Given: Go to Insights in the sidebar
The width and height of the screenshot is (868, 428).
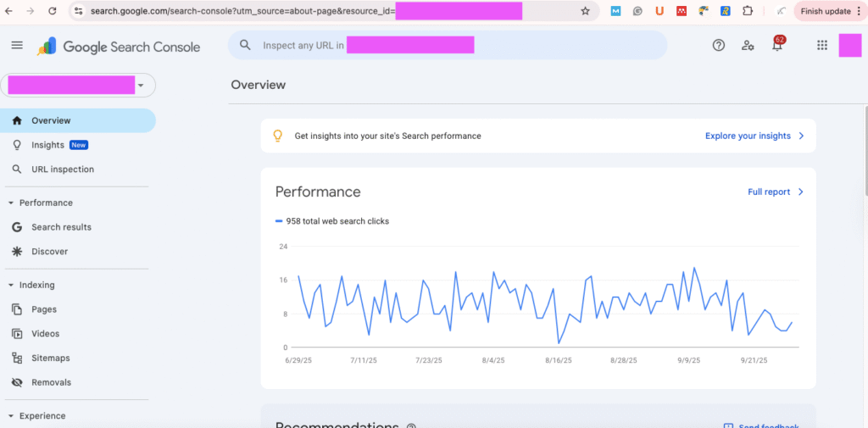Looking at the screenshot, I should coord(47,145).
